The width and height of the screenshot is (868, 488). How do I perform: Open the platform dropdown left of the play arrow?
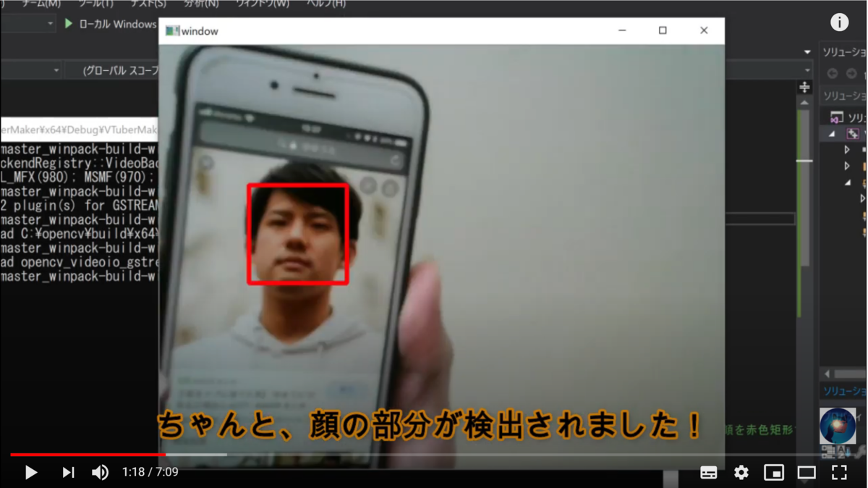pyautogui.click(x=27, y=24)
